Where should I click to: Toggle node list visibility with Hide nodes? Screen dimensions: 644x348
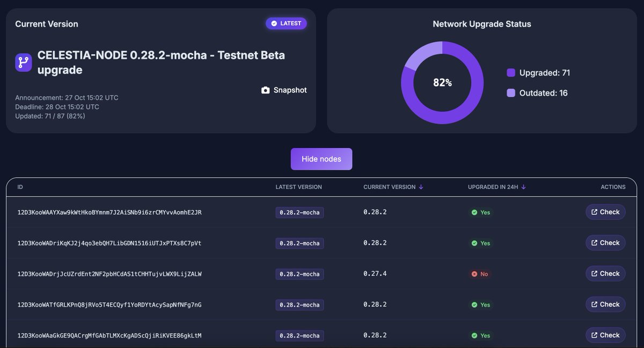pyautogui.click(x=321, y=159)
